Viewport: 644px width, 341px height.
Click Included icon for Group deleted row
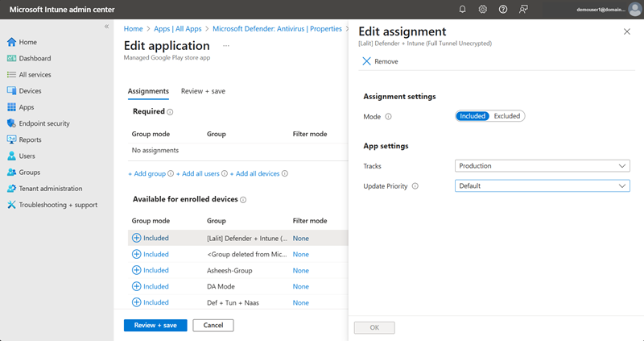136,254
